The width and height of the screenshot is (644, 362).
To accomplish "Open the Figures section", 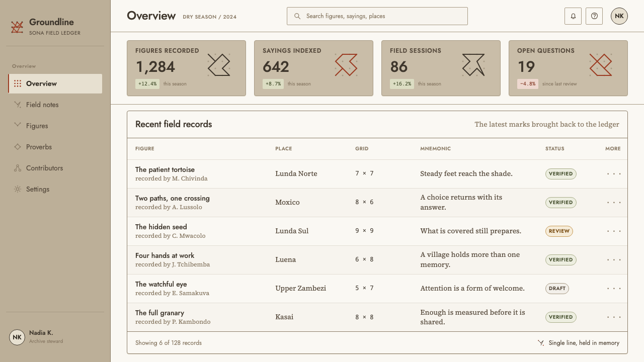I will click(x=55, y=126).
